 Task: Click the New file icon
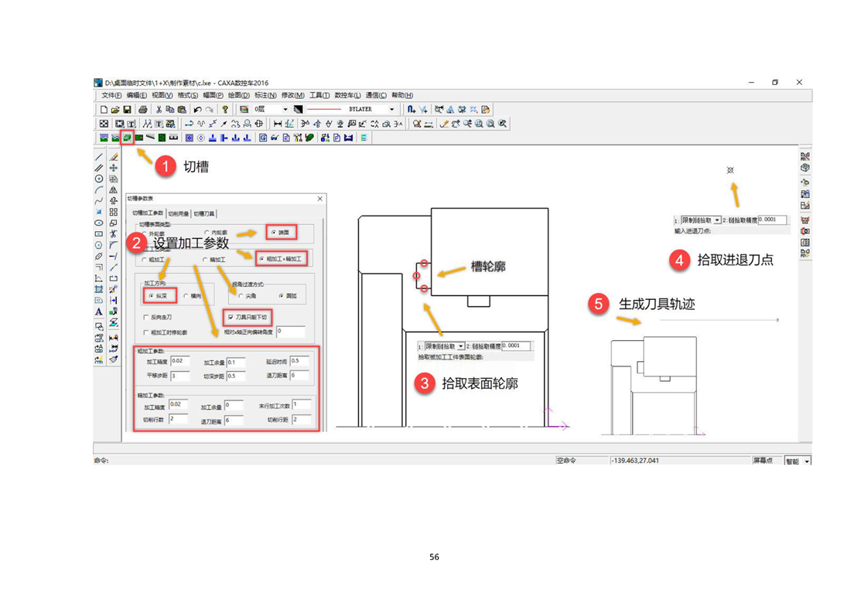(x=104, y=110)
